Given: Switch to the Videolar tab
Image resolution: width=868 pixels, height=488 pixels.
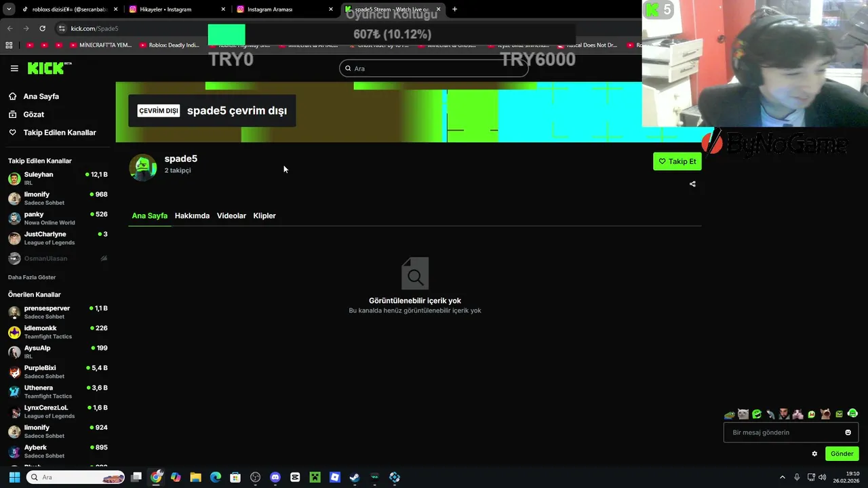Looking at the screenshot, I should pyautogui.click(x=231, y=216).
